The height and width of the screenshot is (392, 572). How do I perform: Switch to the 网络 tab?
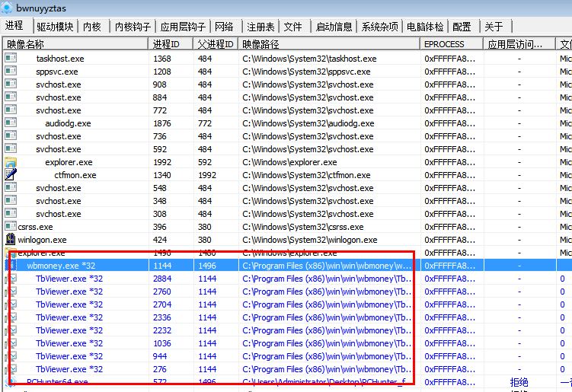tap(224, 27)
